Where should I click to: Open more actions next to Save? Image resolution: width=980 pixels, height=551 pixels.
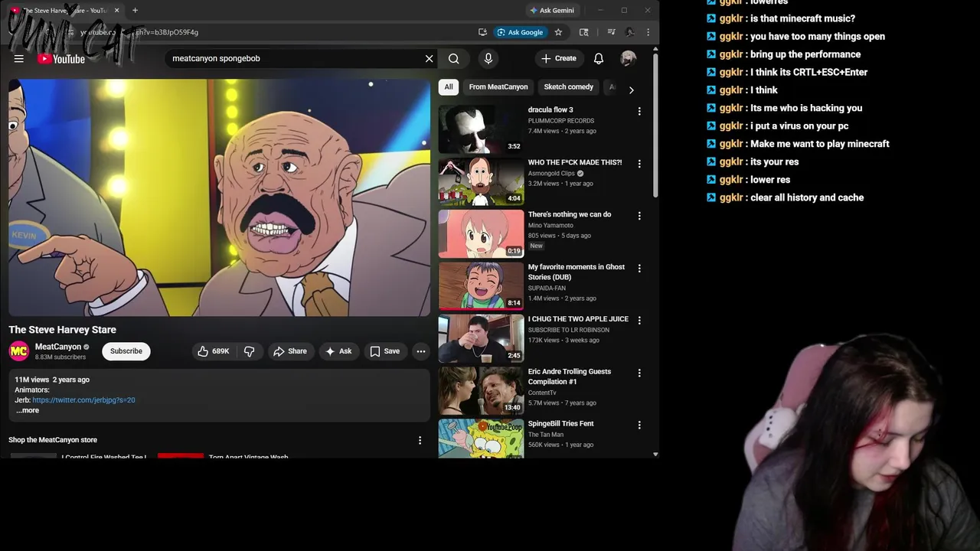click(x=421, y=351)
